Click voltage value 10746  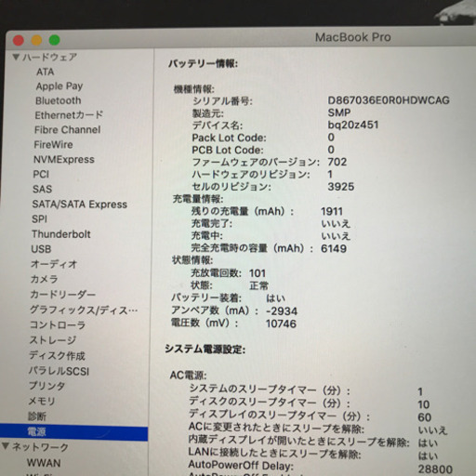pyautogui.click(x=281, y=324)
